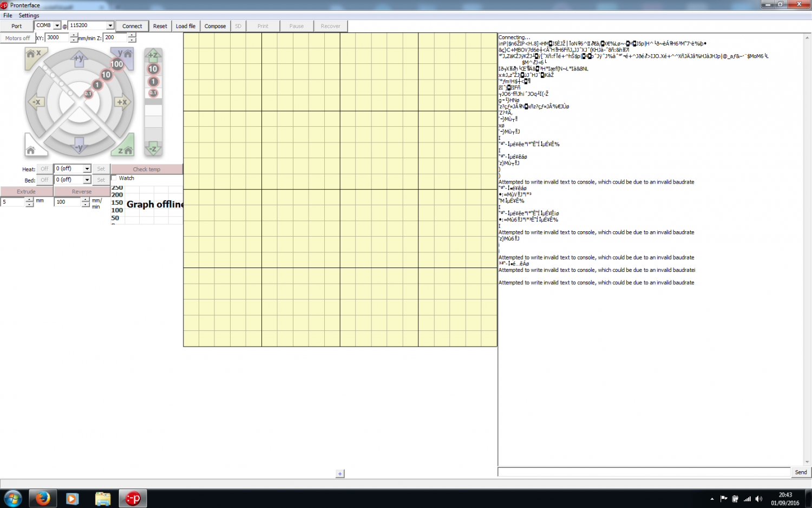Open the COM8 port dropdown
The image size is (812, 508).
[x=57, y=25]
